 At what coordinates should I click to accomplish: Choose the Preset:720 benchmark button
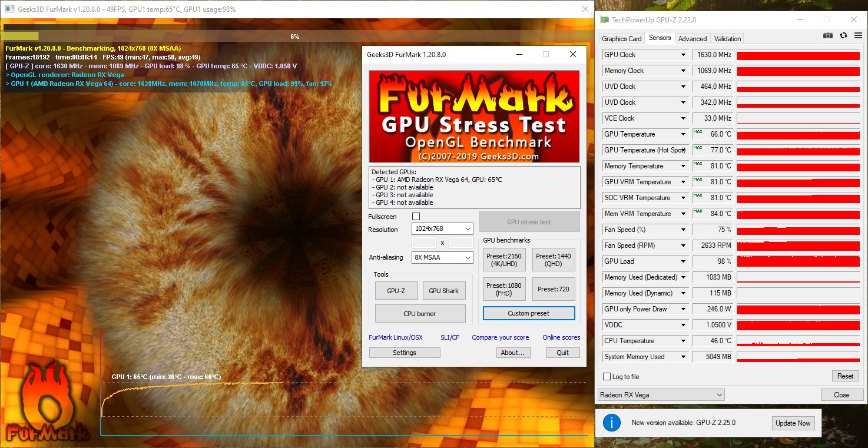coord(554,289)
